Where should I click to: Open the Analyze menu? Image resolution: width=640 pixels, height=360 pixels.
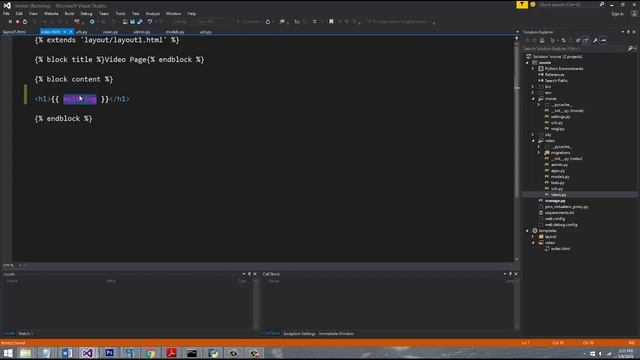[x=153, y=13]
